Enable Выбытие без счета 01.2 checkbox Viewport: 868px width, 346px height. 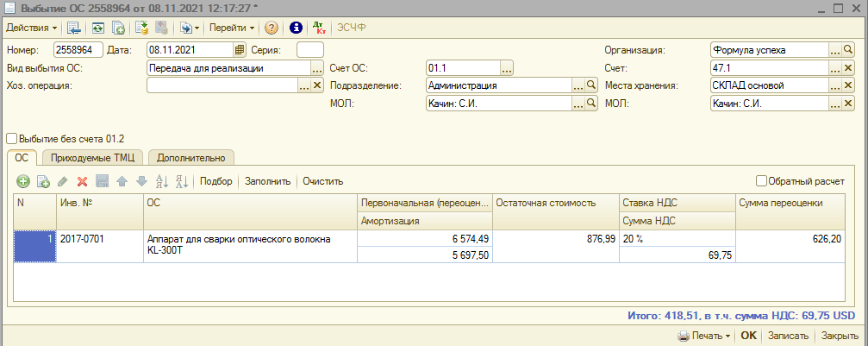click(12, 138)
